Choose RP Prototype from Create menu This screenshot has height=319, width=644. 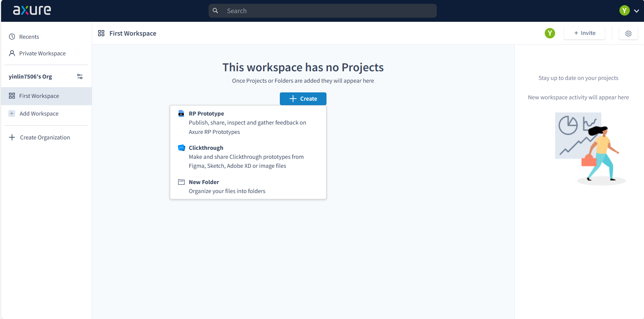(248, 122)
